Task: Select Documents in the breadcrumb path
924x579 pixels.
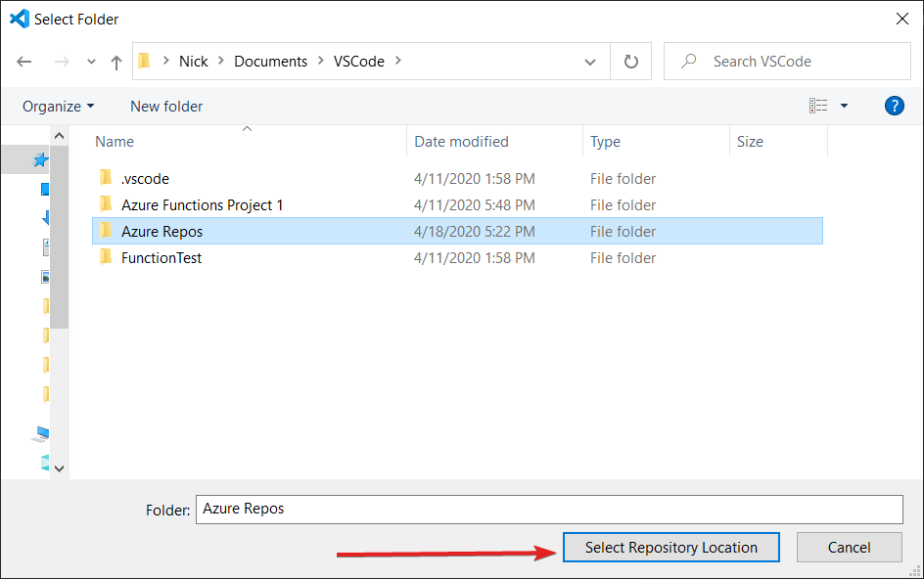Action: [x=270, y=62]
